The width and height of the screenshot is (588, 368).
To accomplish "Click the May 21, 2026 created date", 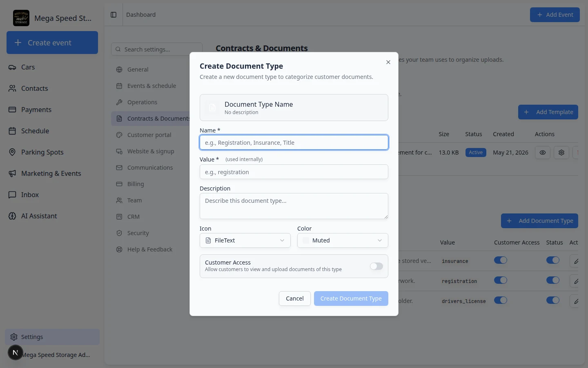I will tap(510, 153).
